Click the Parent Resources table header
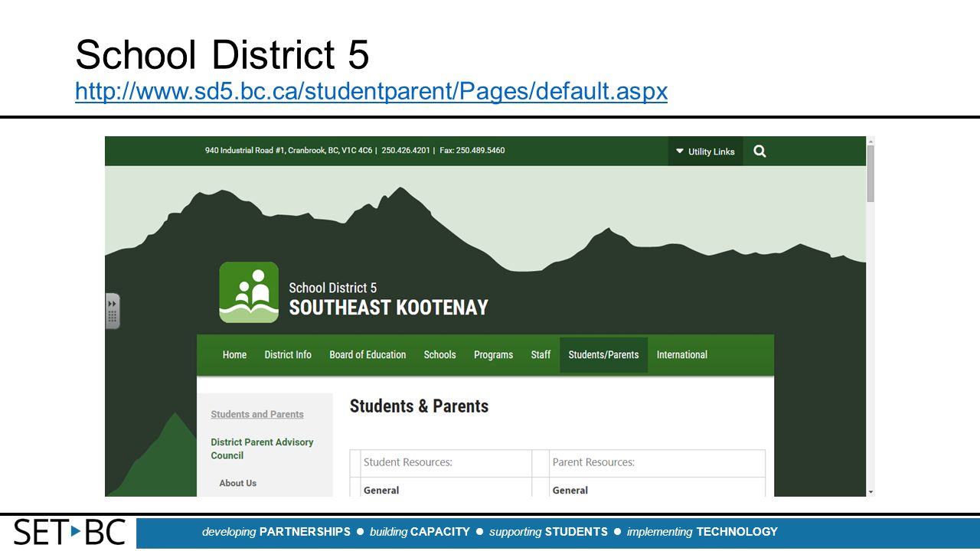 [593, 462]
